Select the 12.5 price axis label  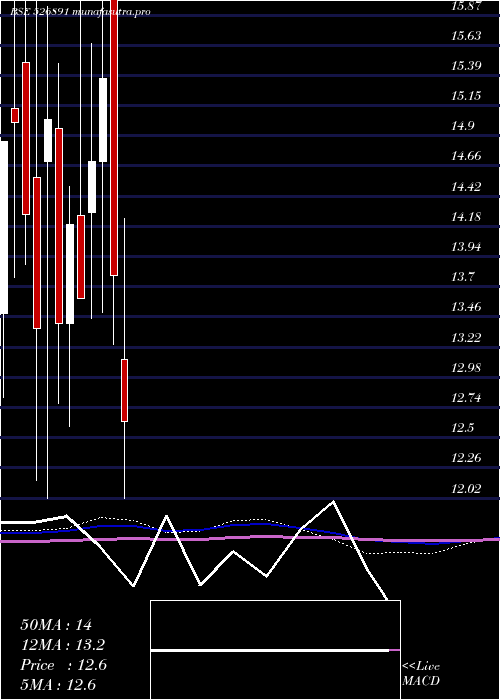coord(462,428)
